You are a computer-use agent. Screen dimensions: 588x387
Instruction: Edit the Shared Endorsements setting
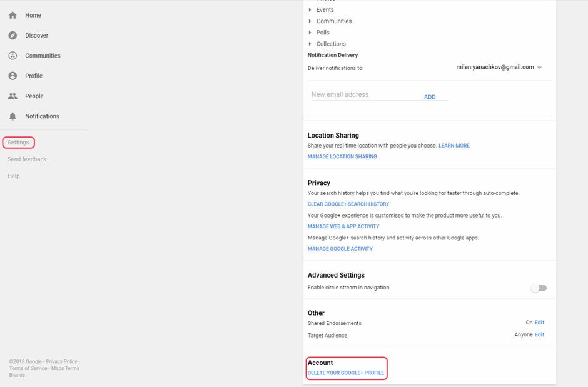(x=539, y=323)
